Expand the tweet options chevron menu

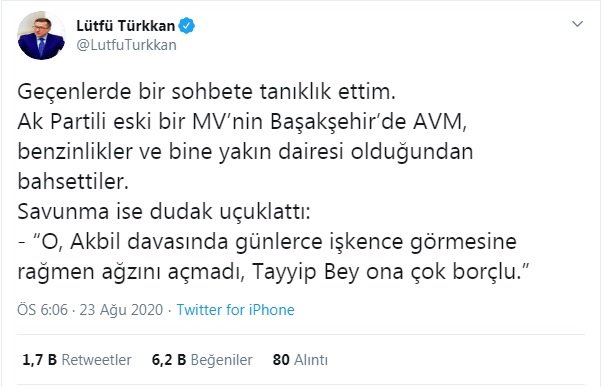click(577, 24)
